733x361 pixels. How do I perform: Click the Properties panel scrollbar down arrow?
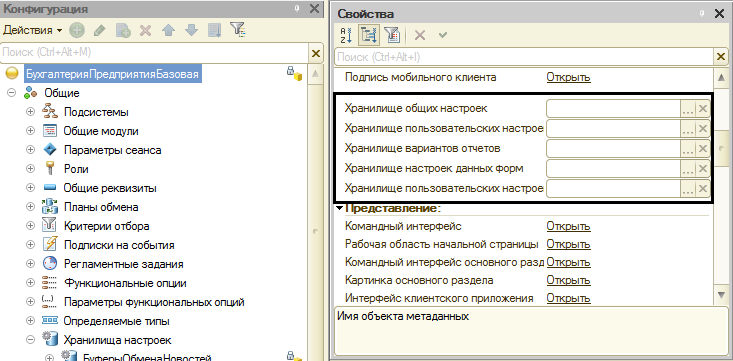(x=721, y=295)
